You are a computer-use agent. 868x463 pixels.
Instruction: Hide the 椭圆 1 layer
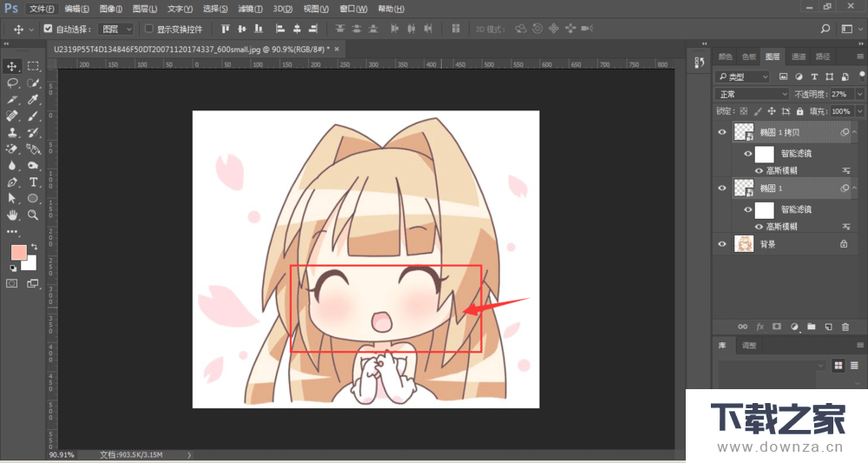point(722,189)
